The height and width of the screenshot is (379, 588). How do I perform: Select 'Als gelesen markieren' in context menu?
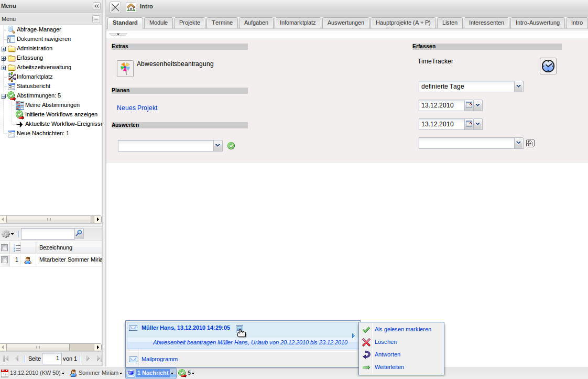tap(402, 329)
